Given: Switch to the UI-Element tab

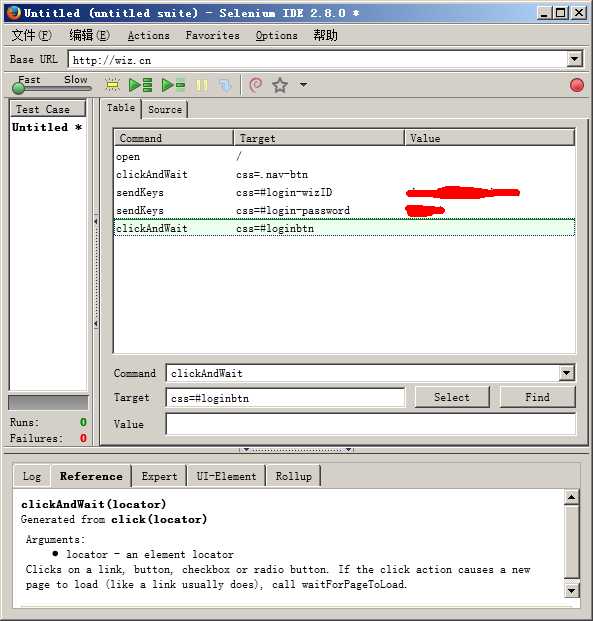Looking at the screenshot, I should click(227, 476).
